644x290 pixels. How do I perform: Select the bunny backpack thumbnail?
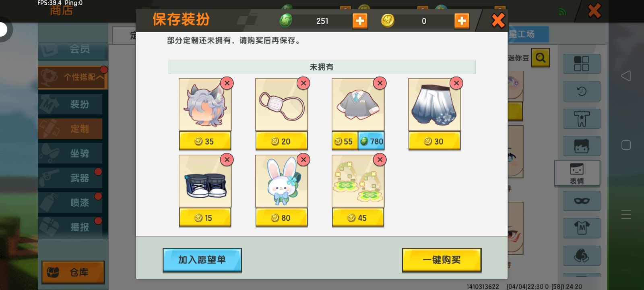tap(281, 181)
